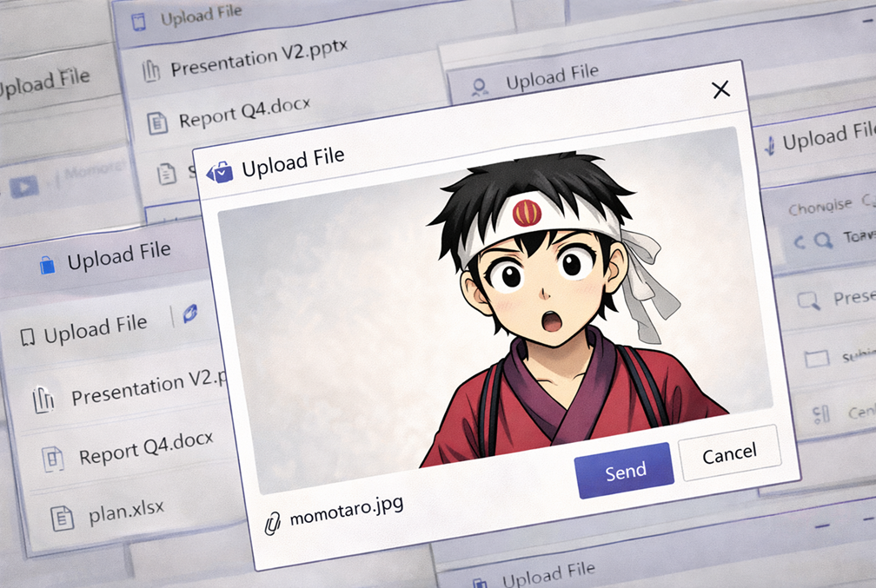Viewport: 876px width, 588px height.
Task: Click the folder outline icon
Action: tap(815, 359)
